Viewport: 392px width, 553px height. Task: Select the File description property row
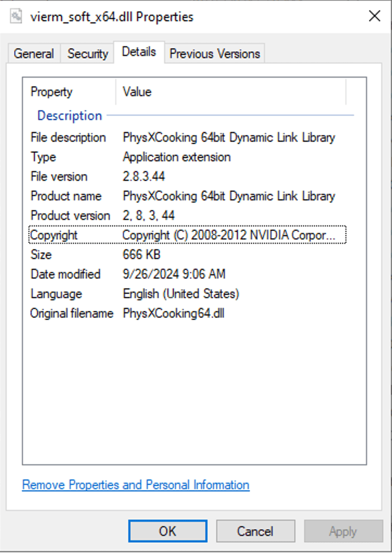click(x=187, y=137)
